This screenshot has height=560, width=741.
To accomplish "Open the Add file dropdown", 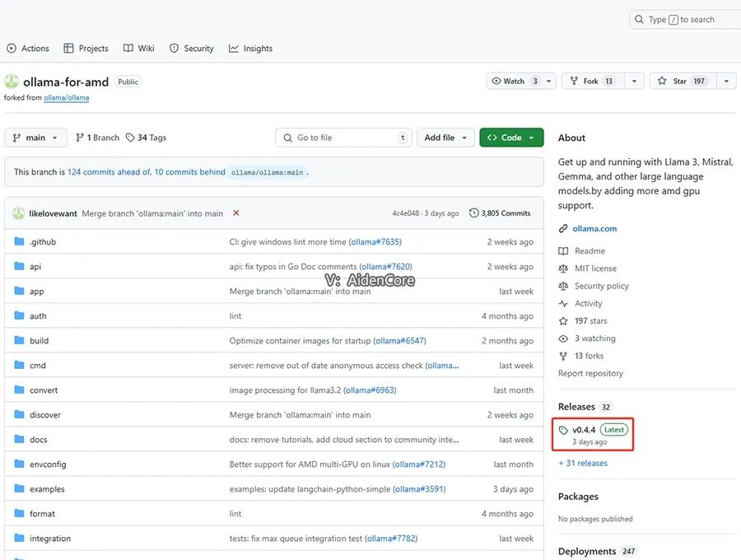I will click(x=445, y=138).
